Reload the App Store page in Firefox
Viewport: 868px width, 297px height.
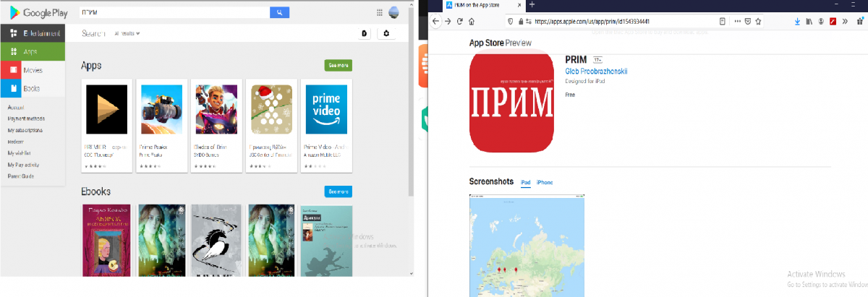[x=460, y=22]
